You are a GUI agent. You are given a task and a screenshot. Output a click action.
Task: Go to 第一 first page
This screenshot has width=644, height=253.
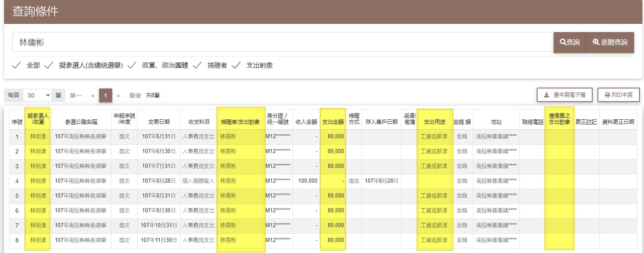tap(76, 95)
